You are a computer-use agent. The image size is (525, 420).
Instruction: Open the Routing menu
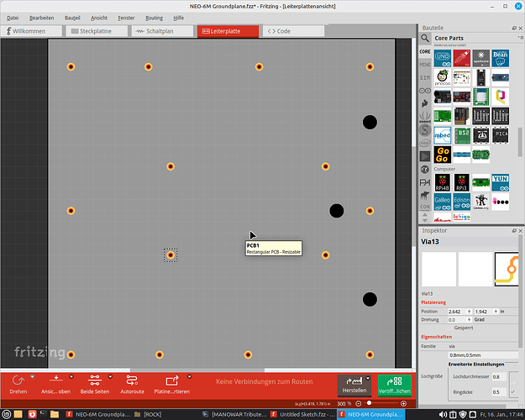click(x=154, y=17)
